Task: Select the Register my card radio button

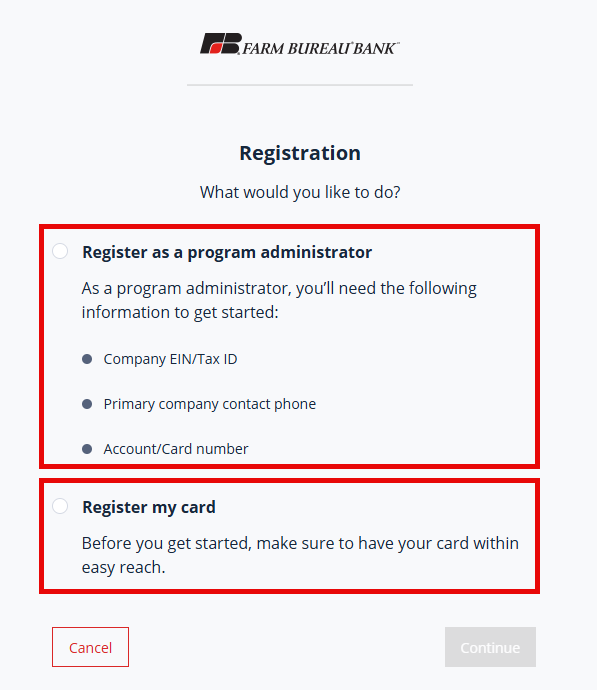Action: click(60, 506)
